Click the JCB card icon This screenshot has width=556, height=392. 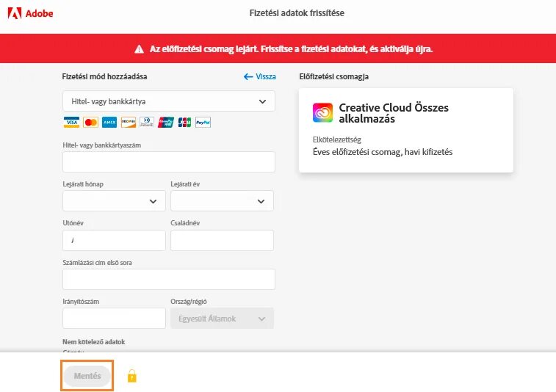[x=185, y=123]
